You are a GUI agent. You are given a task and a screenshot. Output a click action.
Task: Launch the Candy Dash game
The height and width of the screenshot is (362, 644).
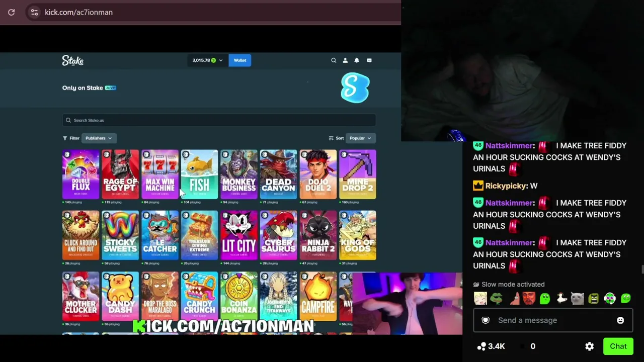(x=120, y=296)
